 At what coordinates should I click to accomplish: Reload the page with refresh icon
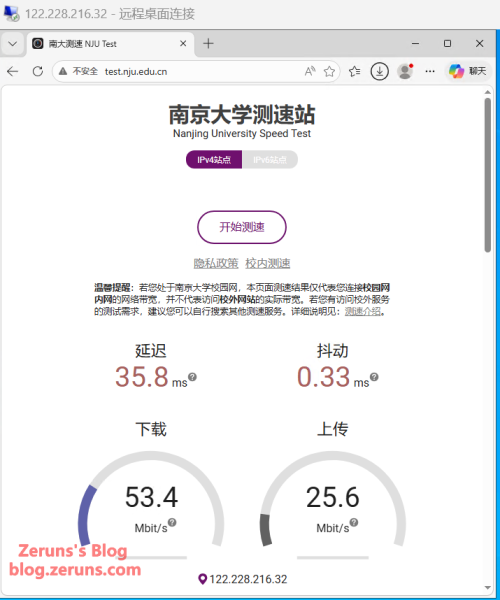(x=37, y=72)
